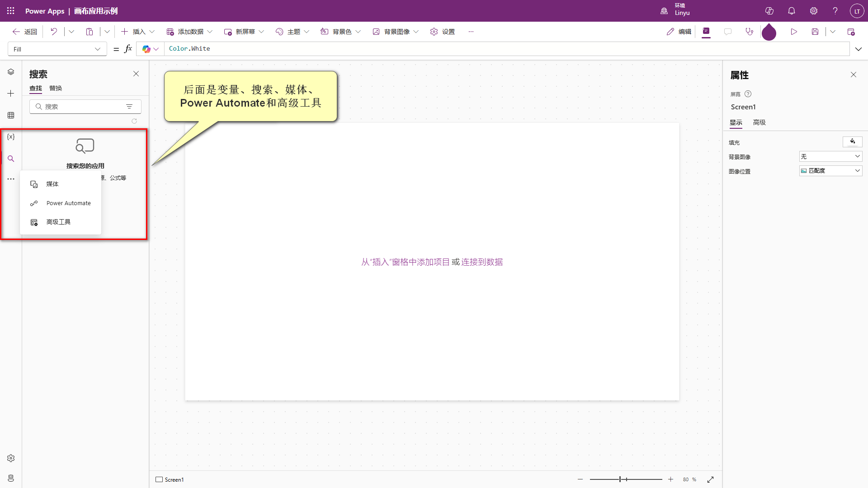Open the Data table sidebar icon
This screenshot has width=868, height=488.
click(x=11, y=115)
